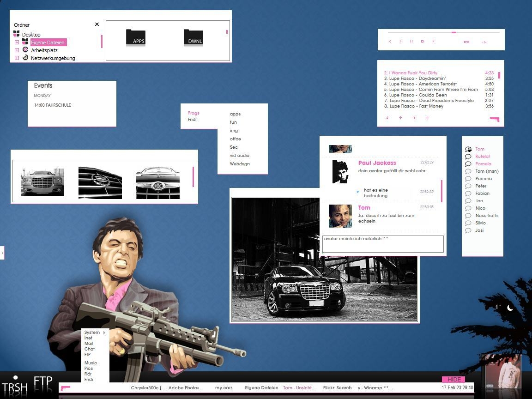Click the right arrow below the playlist
Screen dimensions: 532x399
414,118
